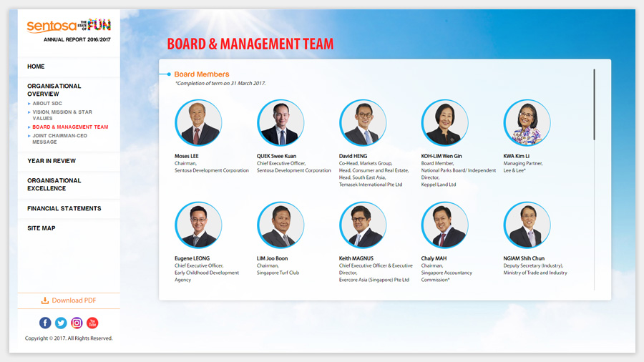Click the name text 'Chaly MAH'
Screen dimensions: 644x362
(x=434, y=258)
